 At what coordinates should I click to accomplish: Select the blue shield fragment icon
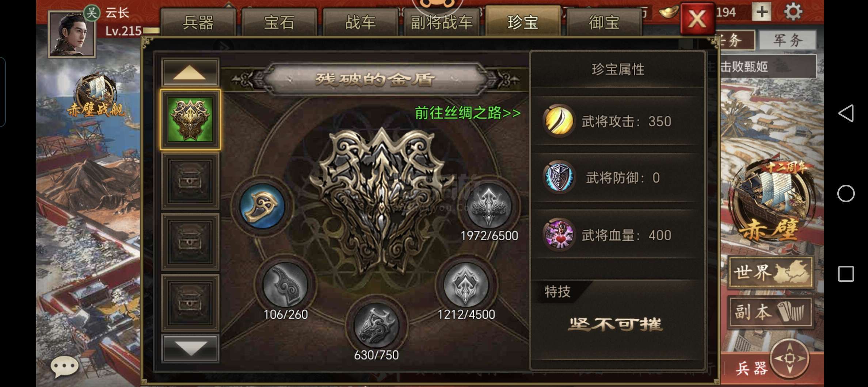pyautogui.click(x=262, y=206)
